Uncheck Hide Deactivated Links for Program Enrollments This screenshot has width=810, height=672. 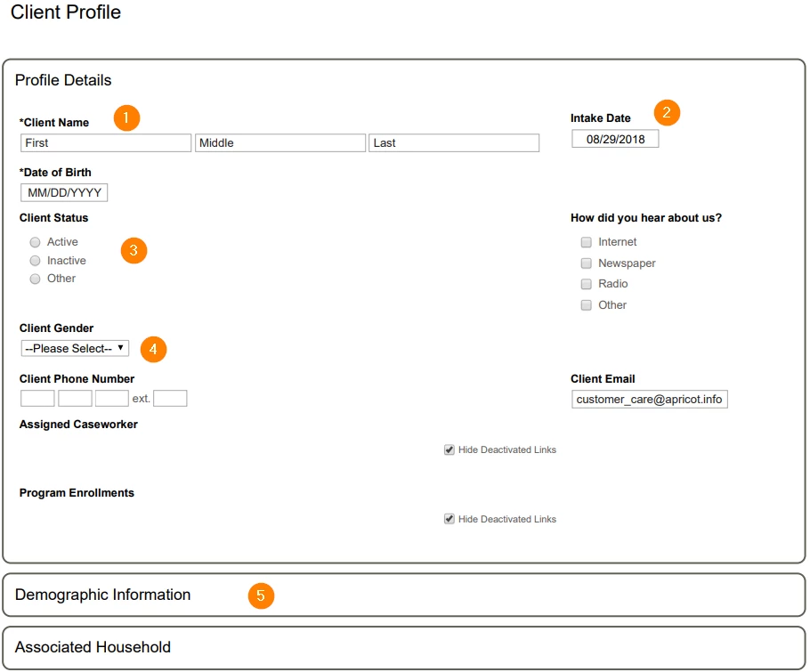(x=450, y=519)
